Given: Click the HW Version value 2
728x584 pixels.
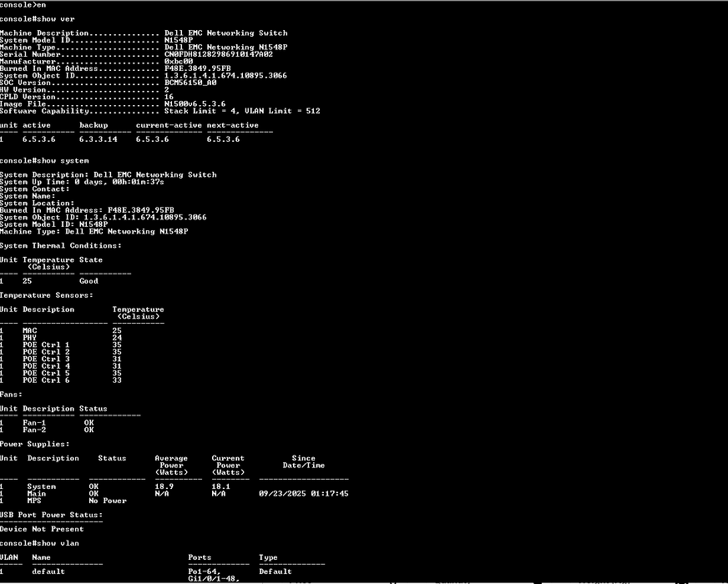Looking at the screenshot, I should pos(167,89).
